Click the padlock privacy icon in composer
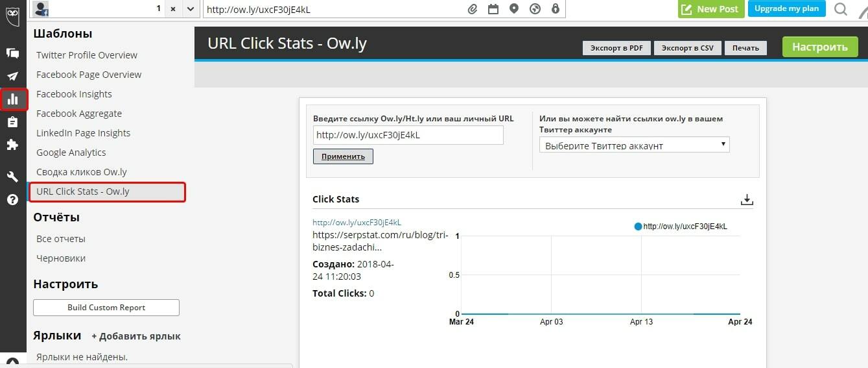Screen dimensions: 868x368 coord(555,9)
